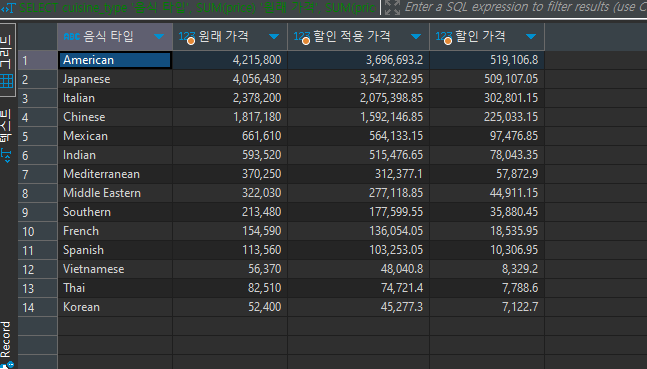Screen dimensions: 647x369
Task: Click the value 1,817,180
Action: coord(257,117)
